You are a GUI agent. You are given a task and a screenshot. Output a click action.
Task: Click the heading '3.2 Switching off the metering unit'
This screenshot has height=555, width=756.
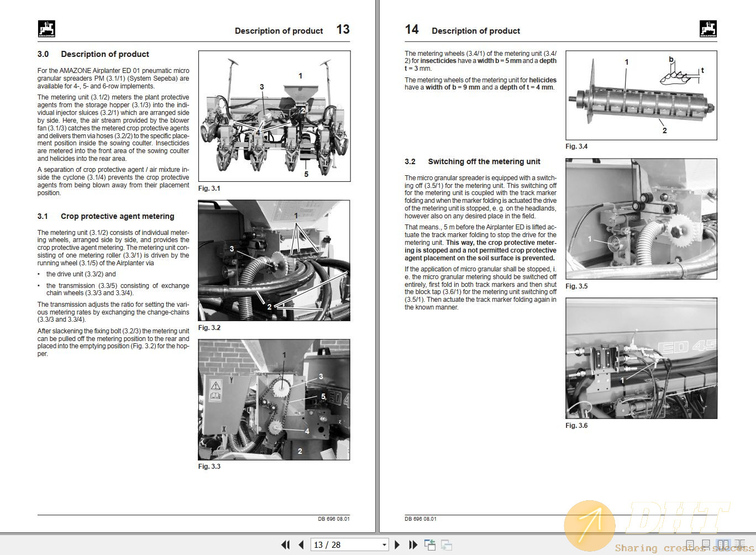(473, 161)
